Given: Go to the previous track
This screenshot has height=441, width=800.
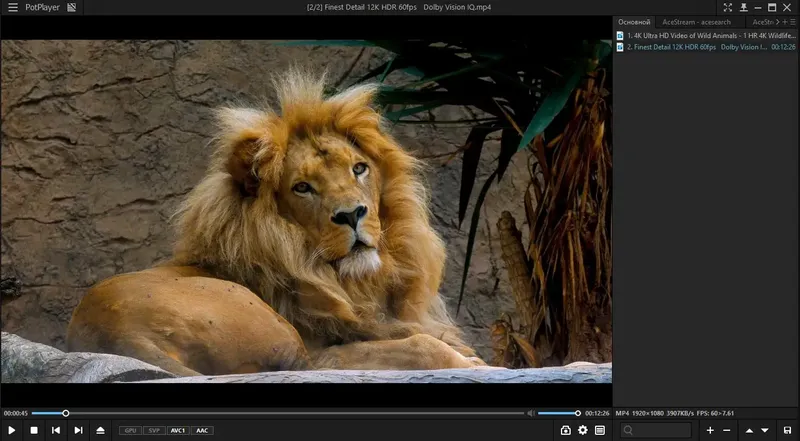Looking at the screenshot, I should [x=56, y=430].
